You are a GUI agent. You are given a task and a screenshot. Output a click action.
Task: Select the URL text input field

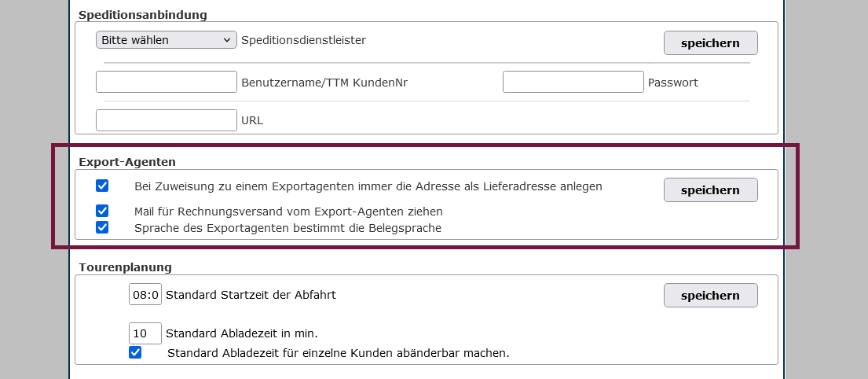(x=166, y=120)
